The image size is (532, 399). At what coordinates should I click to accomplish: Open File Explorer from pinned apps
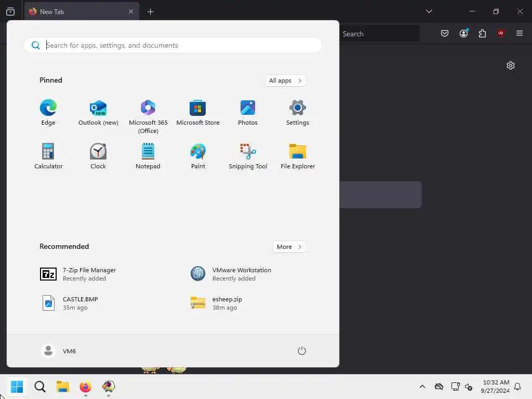point(298,156)
